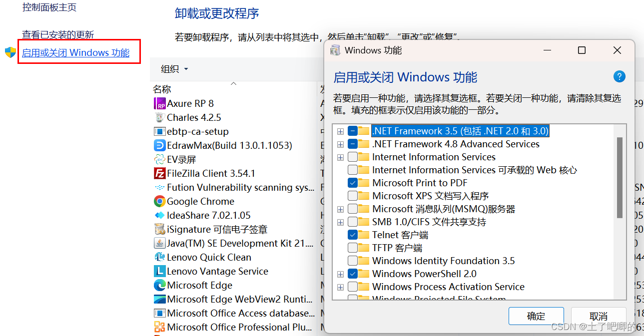The image size is (644, 336).
Task: Uncheck the Telnet 客户端 checkbox
Action: pyautogui.click(x=352, y=235)
